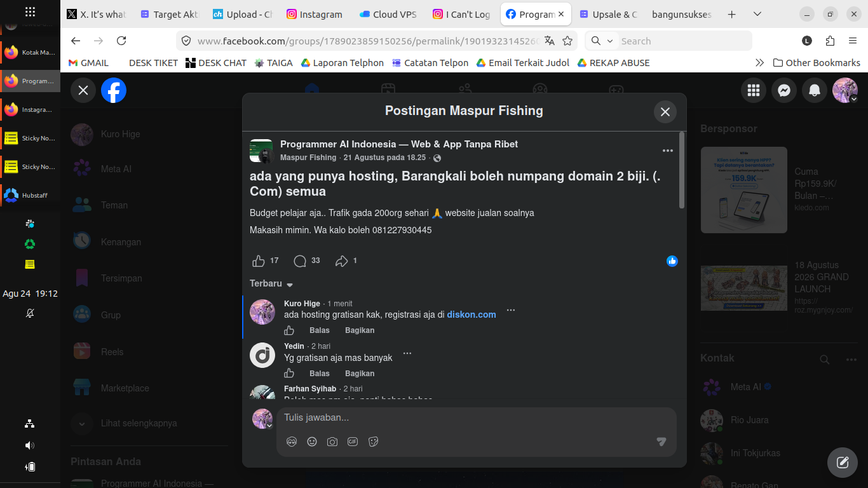The height and width of the screenshot is (488, 868).
Task: Switch to the bangunsukses browser tab
Action: [682, 14]
